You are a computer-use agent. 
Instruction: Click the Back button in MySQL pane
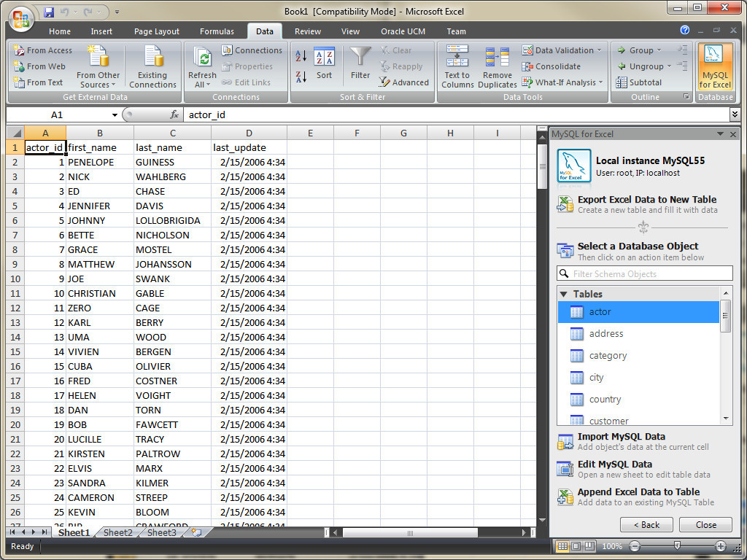coord(646,524)
